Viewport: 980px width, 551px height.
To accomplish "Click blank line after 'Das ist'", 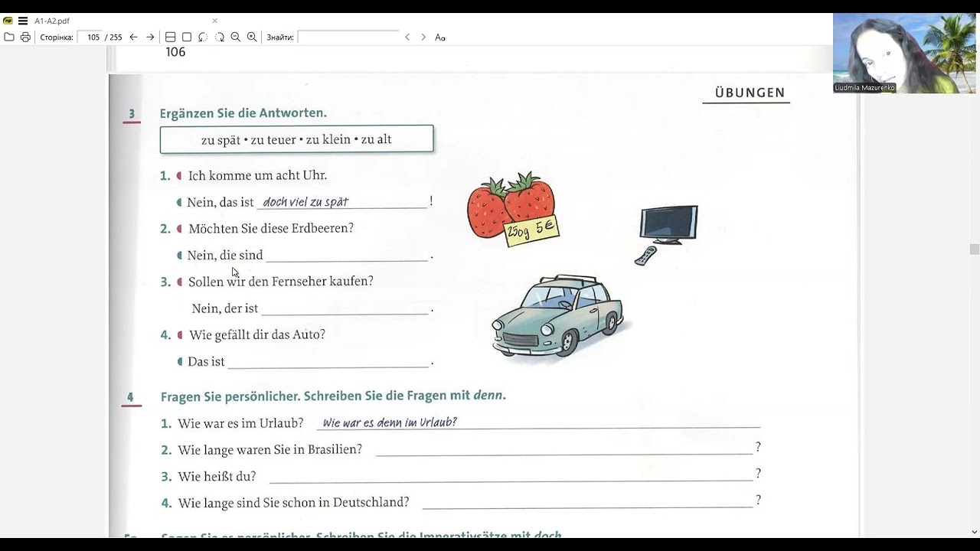I will click(328, 361).
